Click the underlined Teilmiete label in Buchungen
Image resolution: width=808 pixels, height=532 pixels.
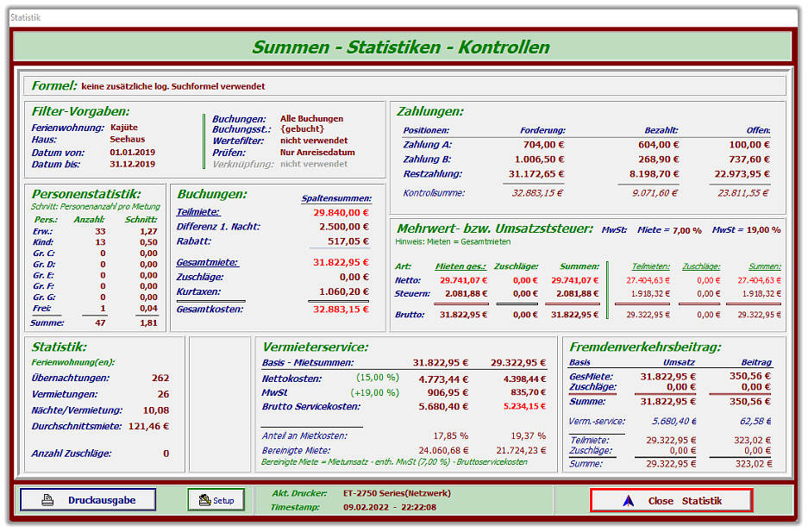coord(198,212)
